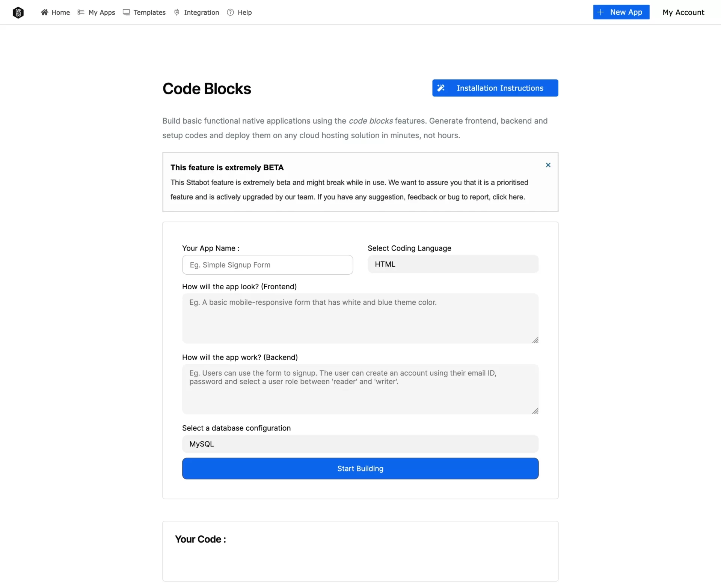Click the magic wand icon

point(441,88)
